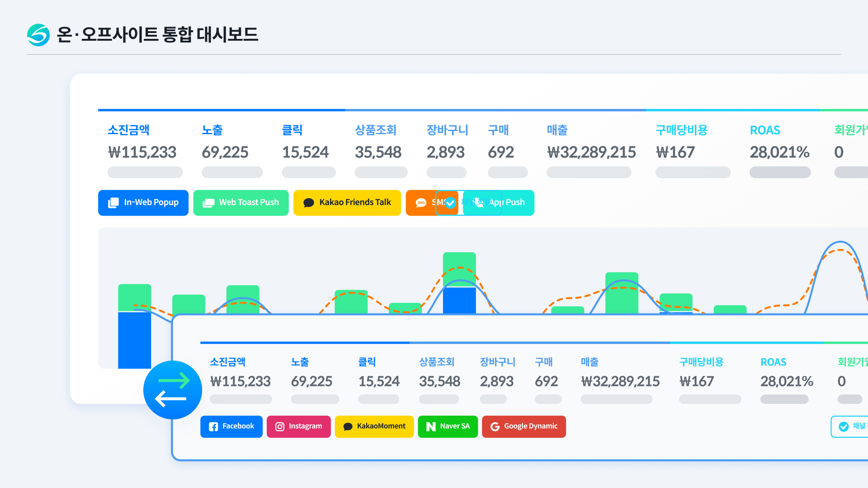
Task: Click the Facebook logo icon
Action: pyautogui.click(x=213, y=427)
